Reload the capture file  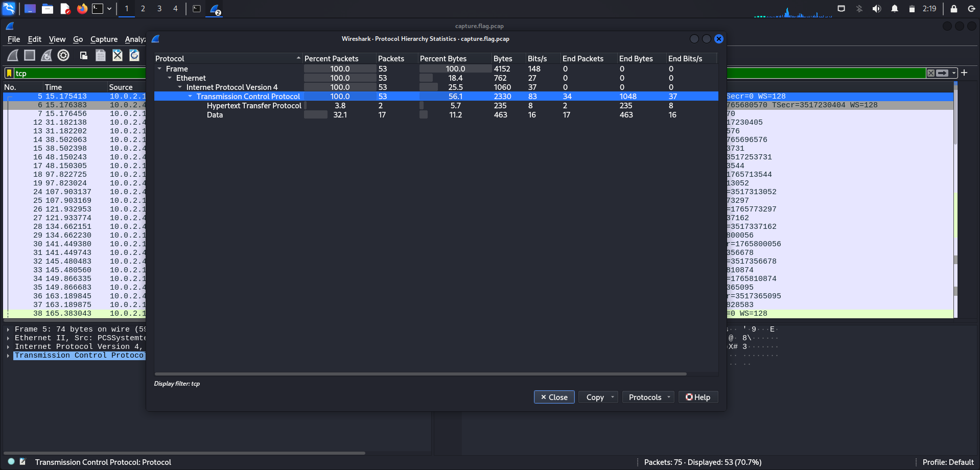134,55
